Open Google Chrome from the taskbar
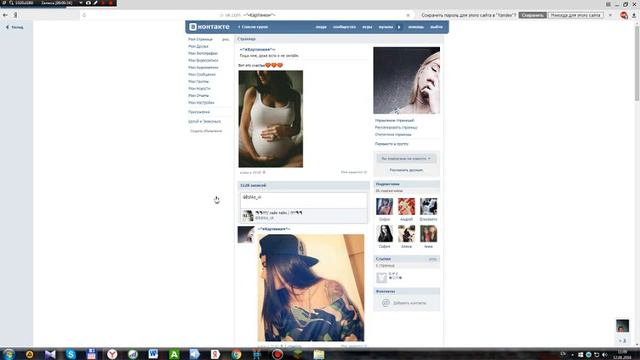 (236, 354)
